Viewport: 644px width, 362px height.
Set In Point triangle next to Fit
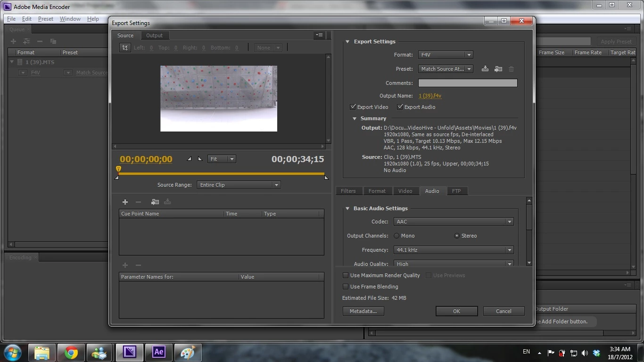click(x=190, y=159)
